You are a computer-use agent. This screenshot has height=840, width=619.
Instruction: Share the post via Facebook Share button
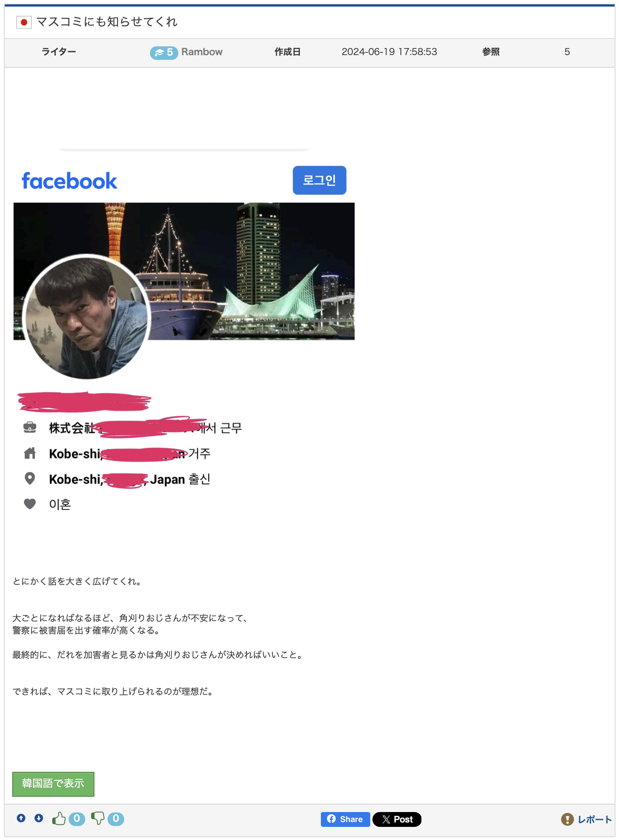click(345, 819)
